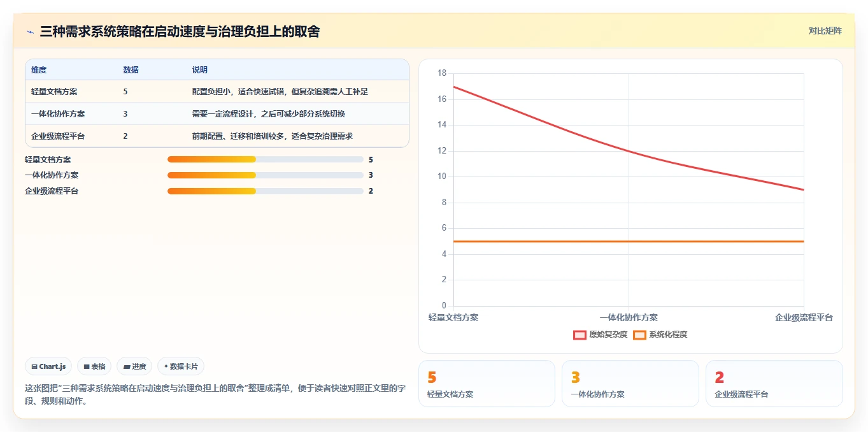Click the 对比矩阵 label in header
Screen dimensions: 868x432
(x=825, y=31)
